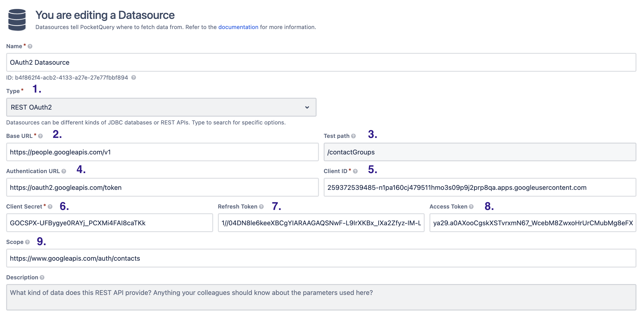Click the help icon next to Access Token
The image size is (644, 315).
point(471,207)
